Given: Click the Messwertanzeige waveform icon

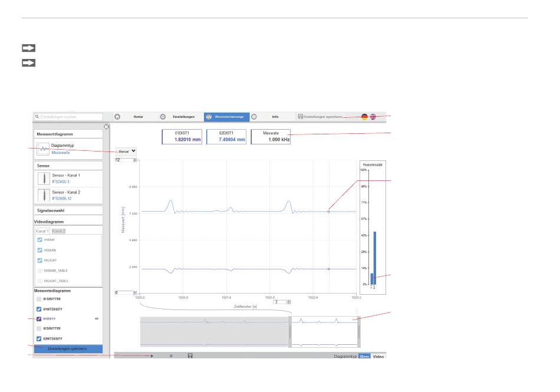Looking at the screenshot, I should click(x=209, y=117).
